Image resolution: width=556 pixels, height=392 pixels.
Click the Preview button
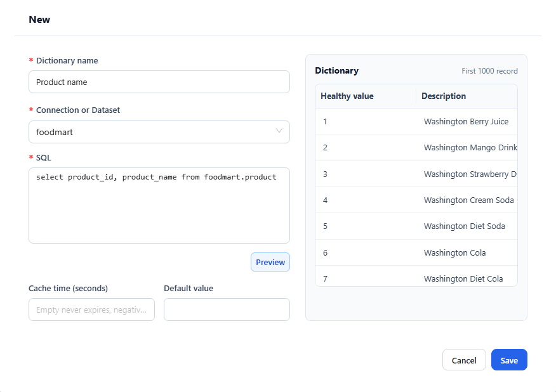270,262
